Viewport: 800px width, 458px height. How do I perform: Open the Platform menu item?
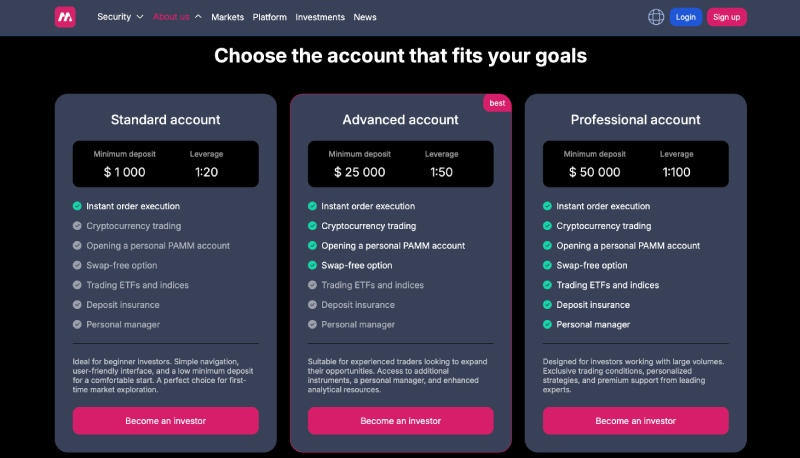point(269,17)
